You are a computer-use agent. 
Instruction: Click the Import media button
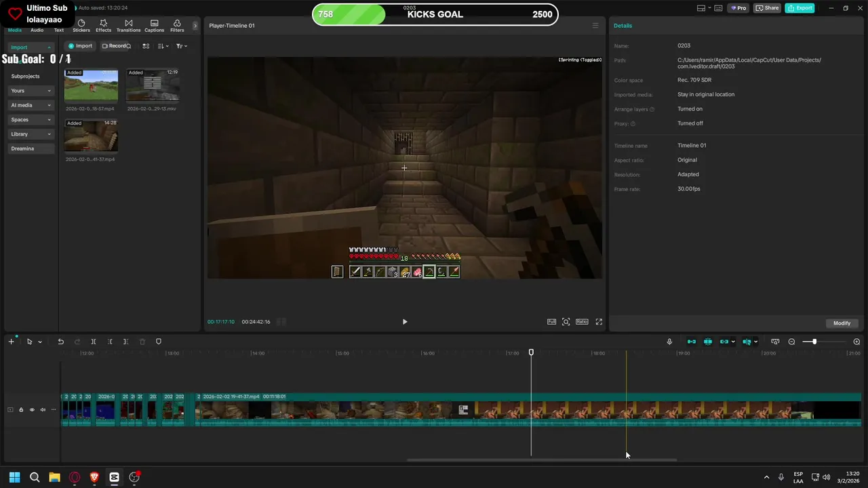tap(80, 46)
